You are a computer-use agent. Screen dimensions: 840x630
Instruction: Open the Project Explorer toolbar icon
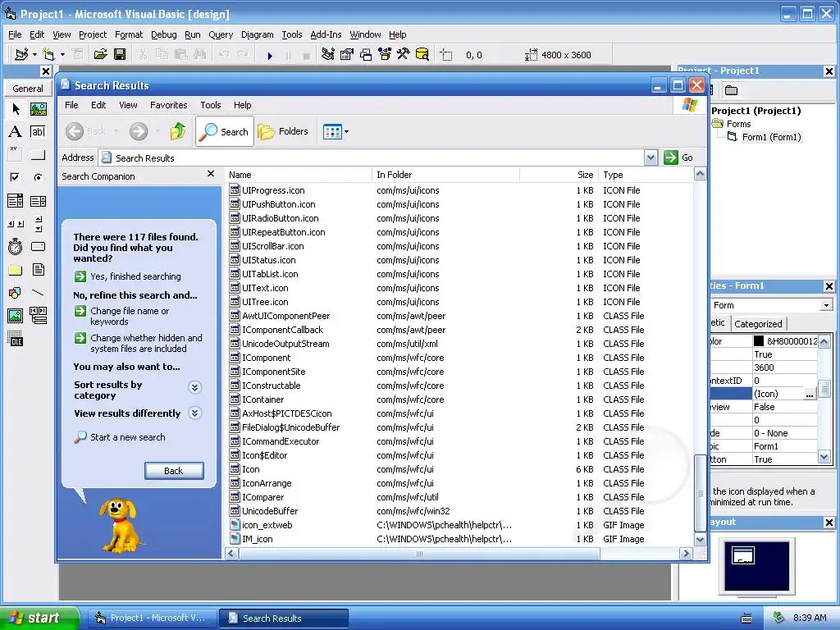(328, 54)
